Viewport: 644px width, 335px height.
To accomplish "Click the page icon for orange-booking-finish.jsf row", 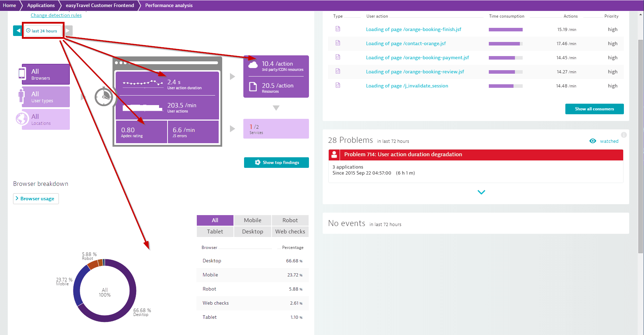I will tap(338, 29).
